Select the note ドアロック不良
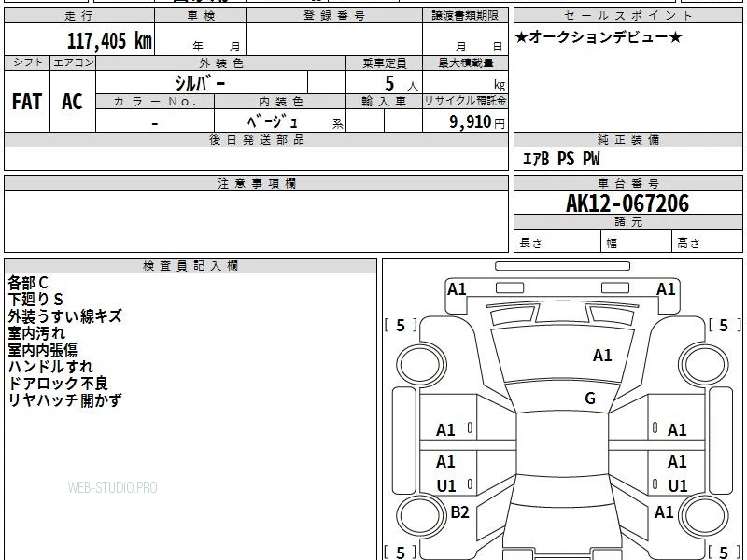 click(58, 384)
